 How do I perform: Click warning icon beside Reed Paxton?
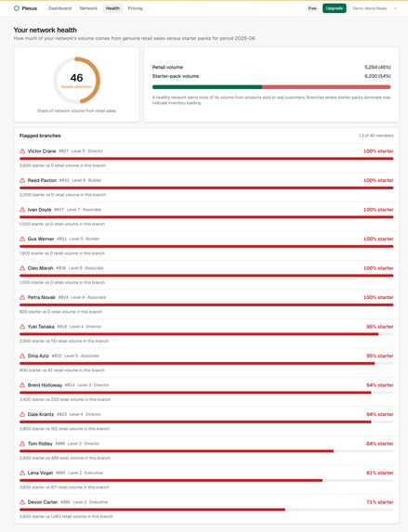pyautogui.click(x=22, y=180)
